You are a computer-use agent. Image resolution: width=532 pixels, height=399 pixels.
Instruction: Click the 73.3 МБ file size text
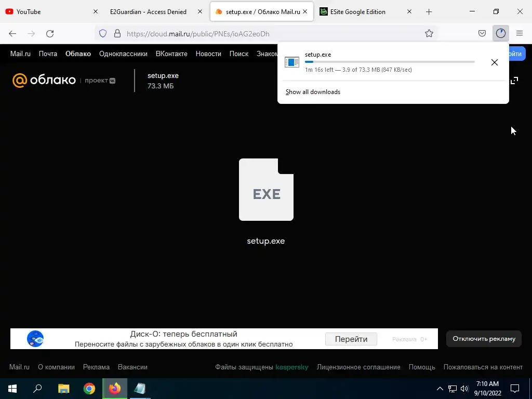161,86
